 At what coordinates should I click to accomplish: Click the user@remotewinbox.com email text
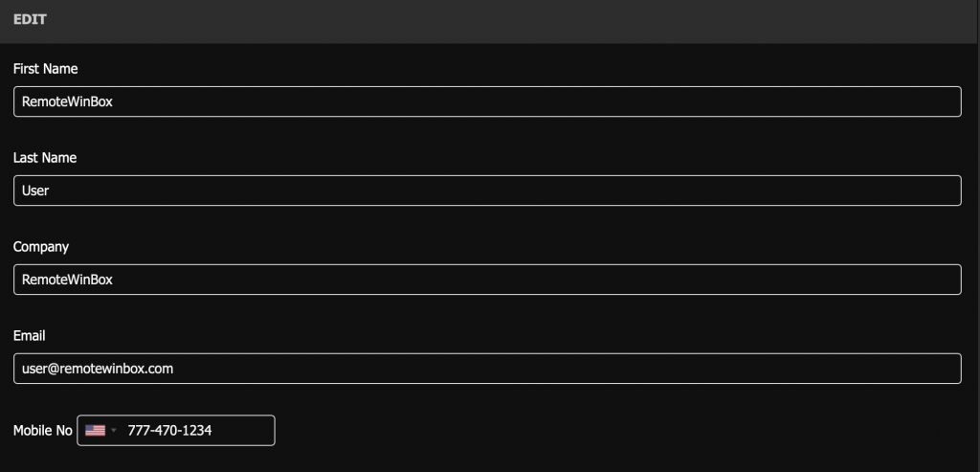(98, 369)
